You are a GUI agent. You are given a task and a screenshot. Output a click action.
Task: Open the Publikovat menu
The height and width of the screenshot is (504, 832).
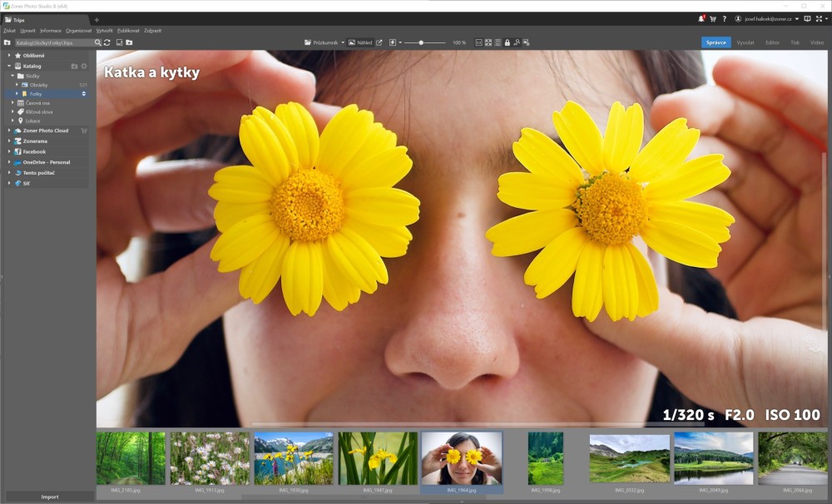128,31
